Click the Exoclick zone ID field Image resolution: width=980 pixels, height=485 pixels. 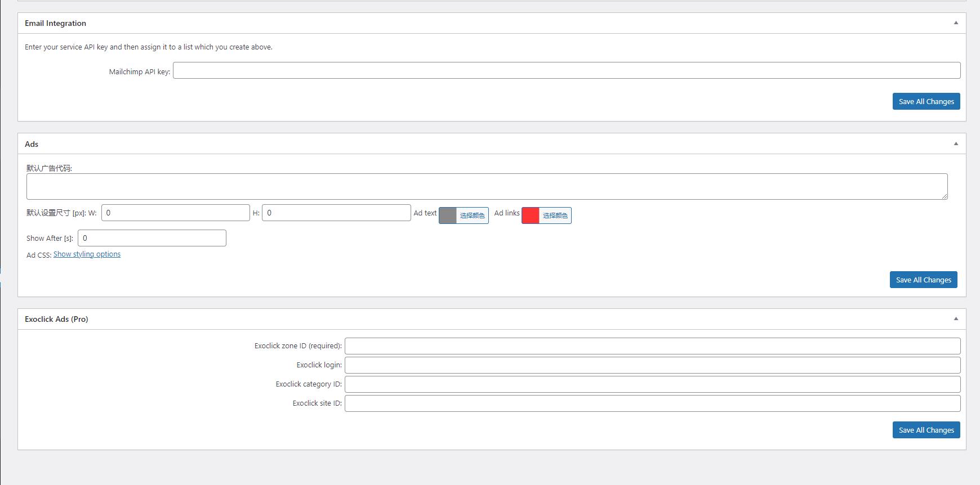click(652, 346)
